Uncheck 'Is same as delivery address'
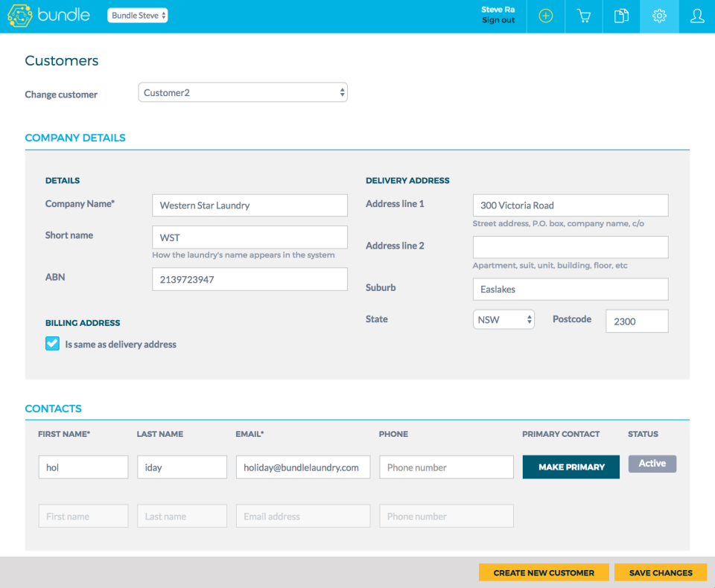This screenshot has width=715, height=588. point(52,344)
